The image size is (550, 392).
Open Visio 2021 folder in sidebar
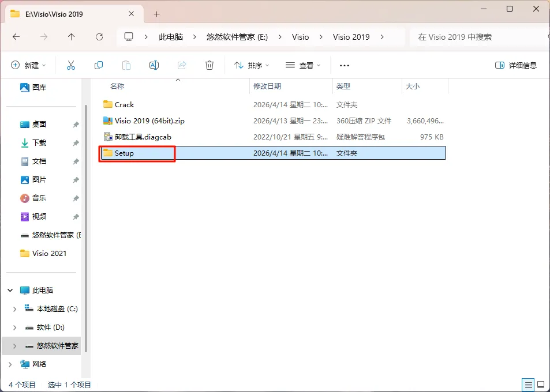click(x=43, y=253)
